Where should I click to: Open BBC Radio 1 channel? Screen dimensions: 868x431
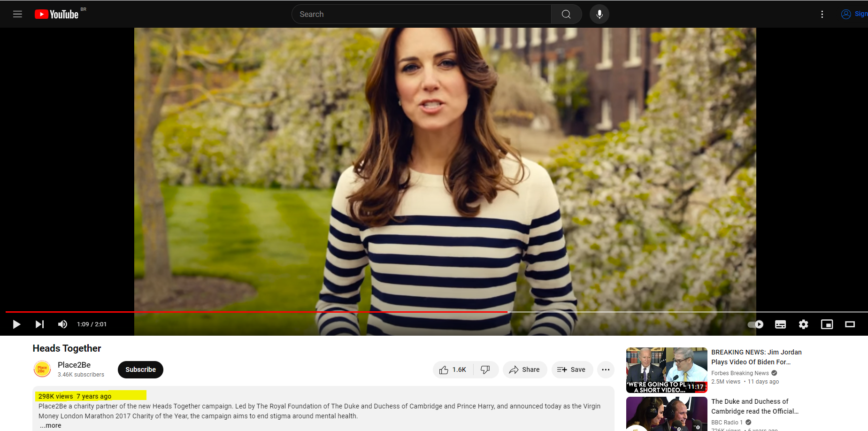727,423
